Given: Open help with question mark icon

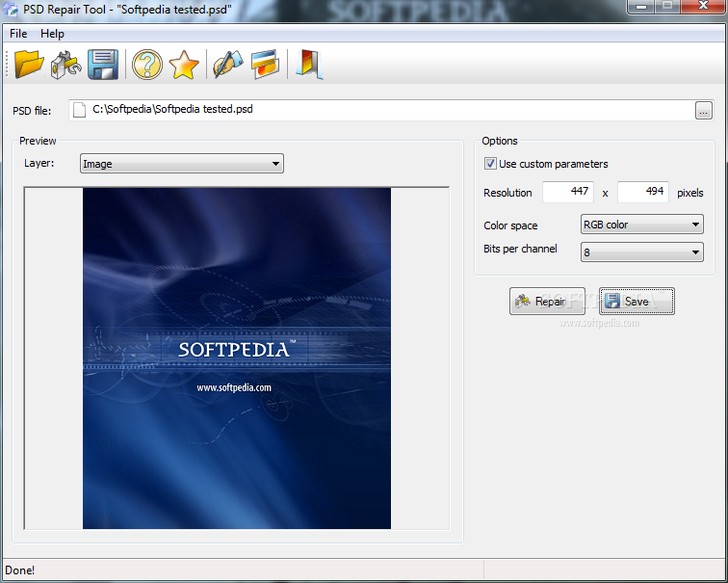Looking at the screenshot, I should coord(147,65).
